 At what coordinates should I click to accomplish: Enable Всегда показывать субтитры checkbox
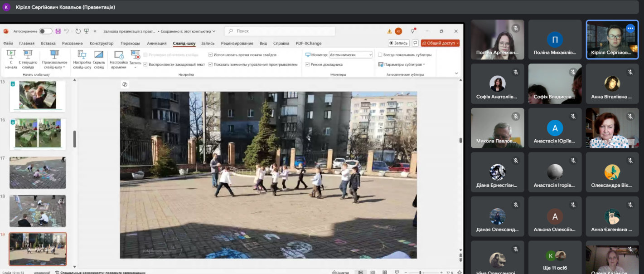pos(380,55)
